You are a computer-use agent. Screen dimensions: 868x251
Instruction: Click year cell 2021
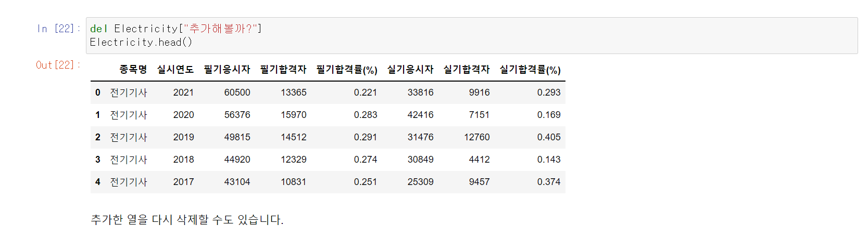click(183, 93)
